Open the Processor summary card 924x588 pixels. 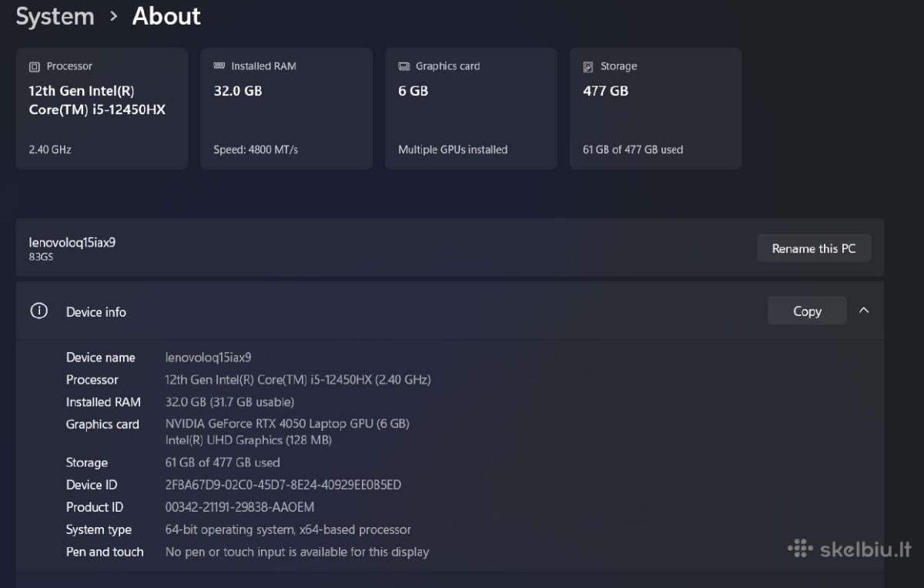click(102, 109)
